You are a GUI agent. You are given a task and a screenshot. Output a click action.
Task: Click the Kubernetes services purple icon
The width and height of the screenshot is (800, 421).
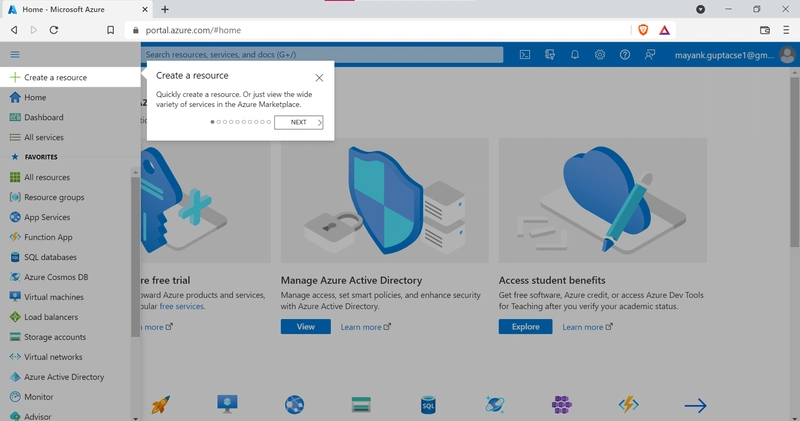(x=562, y=405)
